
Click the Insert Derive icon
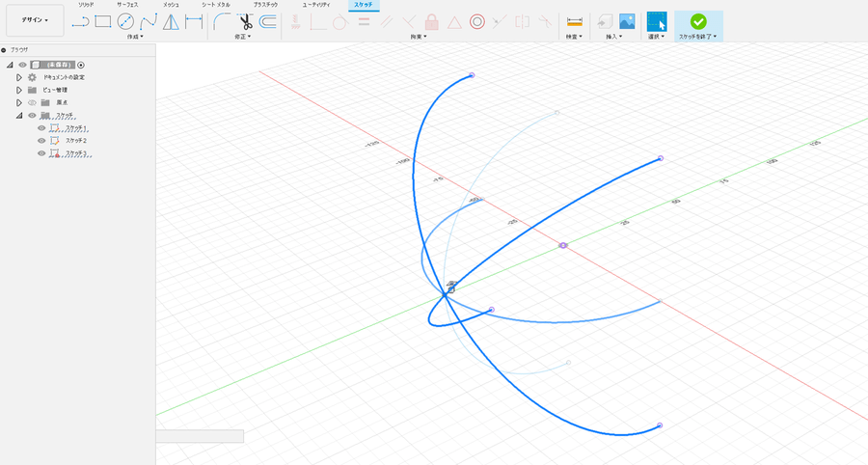point(605,22)
